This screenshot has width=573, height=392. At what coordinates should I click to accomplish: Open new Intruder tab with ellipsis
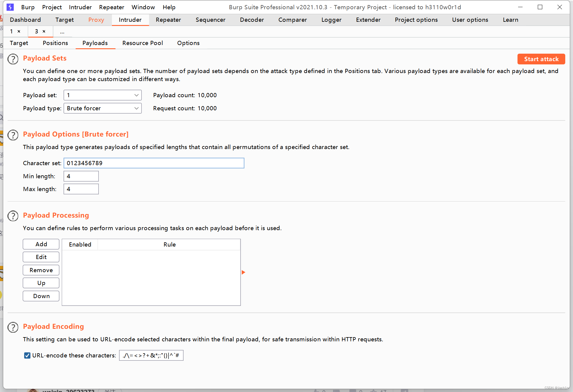point(62,32)
